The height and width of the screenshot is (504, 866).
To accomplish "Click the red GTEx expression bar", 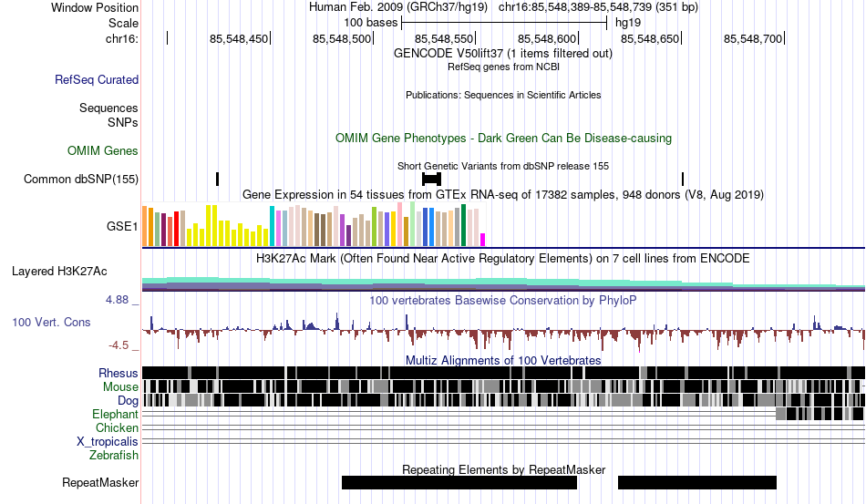I will tap(176, 229).
